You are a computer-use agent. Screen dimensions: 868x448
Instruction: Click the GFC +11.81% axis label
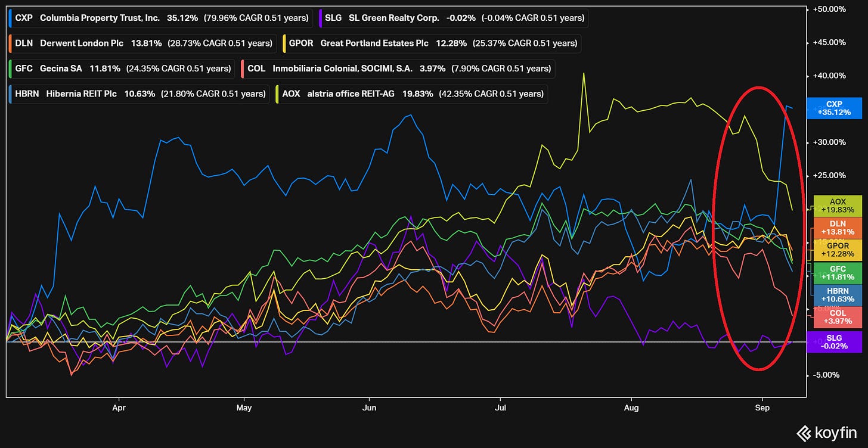click(838, 272)
